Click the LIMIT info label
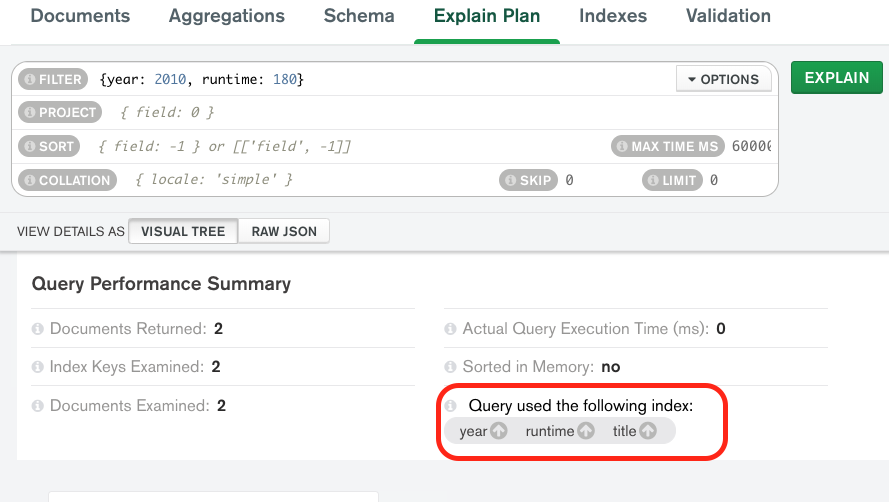The height and width of the screenshot is (502, 889). (x=672, y=180)
